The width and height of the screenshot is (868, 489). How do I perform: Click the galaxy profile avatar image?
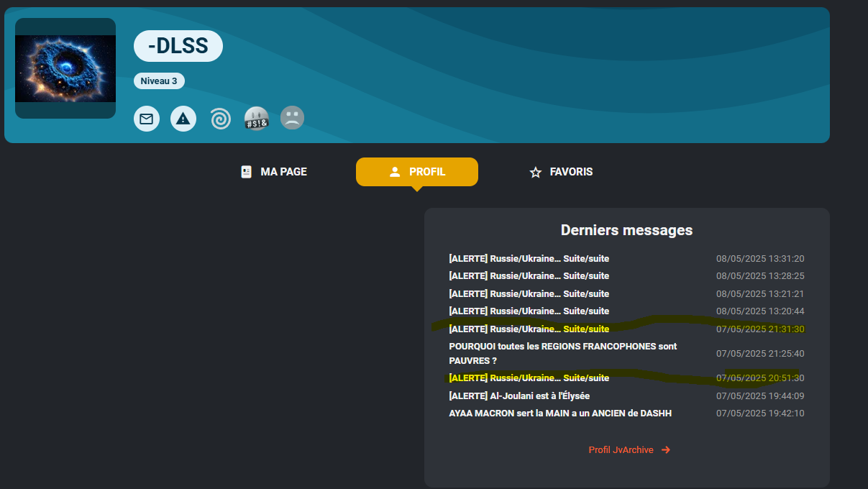pyautogui.click(x=65, y=68)
